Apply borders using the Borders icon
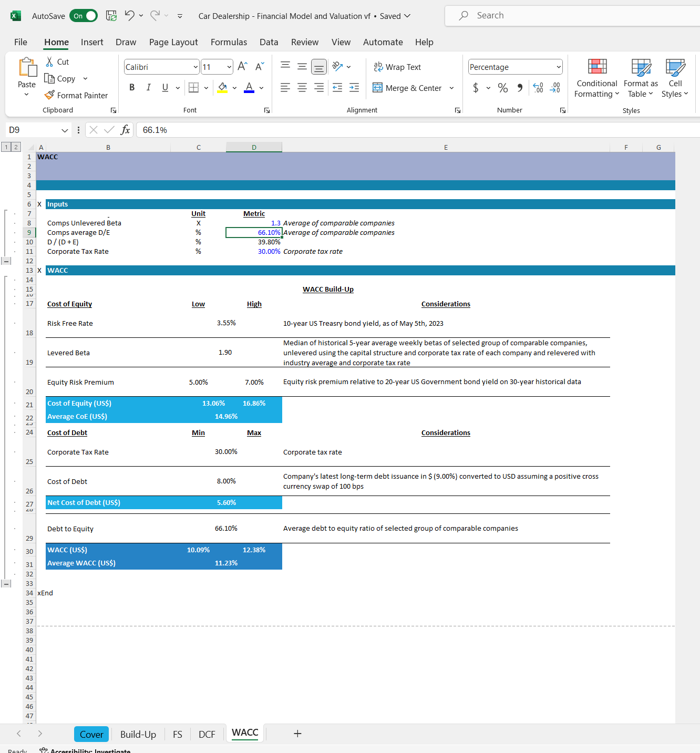The width and height of the screenshot is (700, 753). (x=193, y=88)
